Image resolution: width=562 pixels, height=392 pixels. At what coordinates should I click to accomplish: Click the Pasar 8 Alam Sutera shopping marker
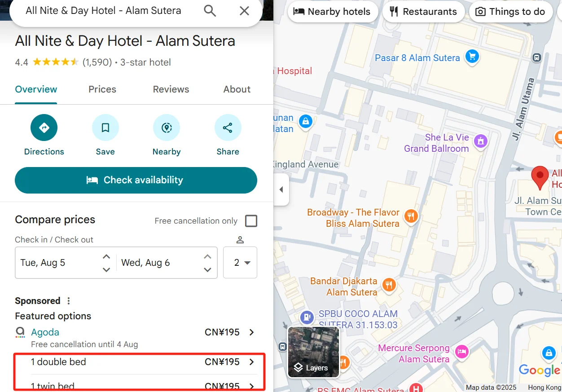click(472, 57)
